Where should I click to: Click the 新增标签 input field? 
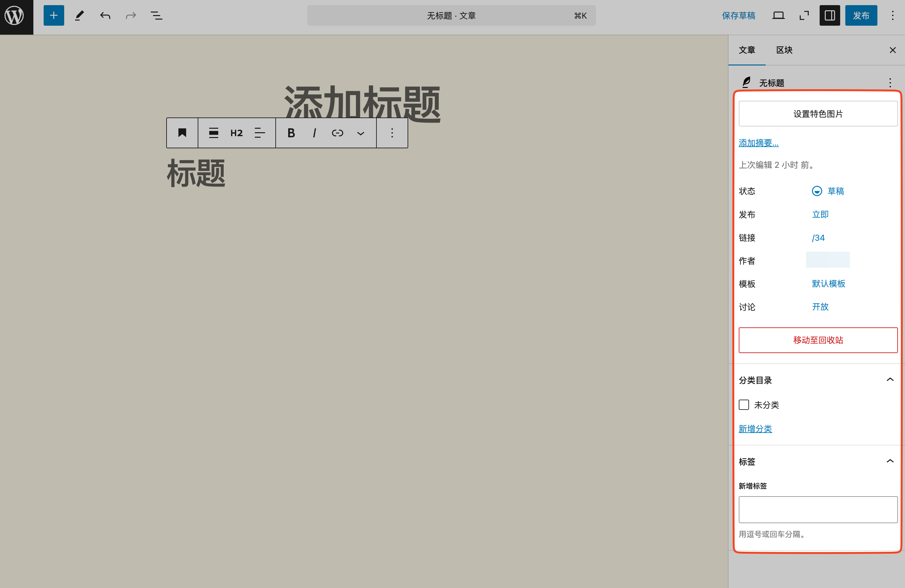817,509
